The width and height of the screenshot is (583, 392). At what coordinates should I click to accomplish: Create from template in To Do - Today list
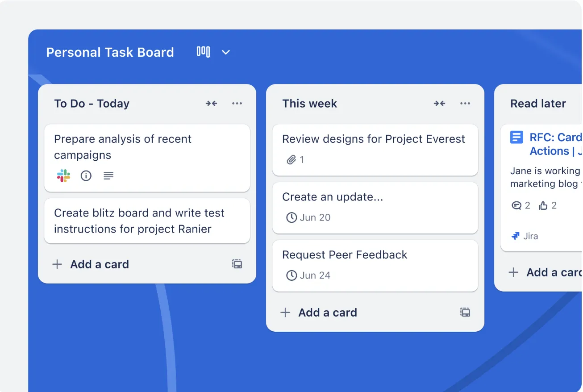[237, 264]
